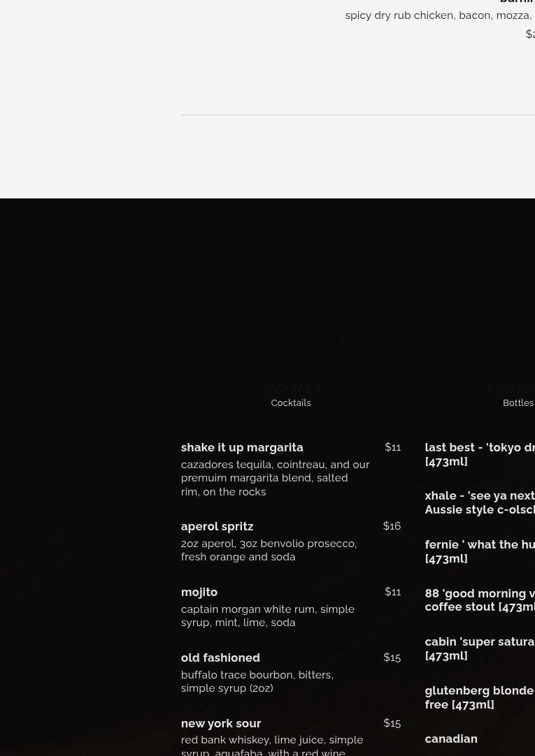Select the shake it up margarita title
The height and width of the screenshot is (756, 535).
coord(242,447)
